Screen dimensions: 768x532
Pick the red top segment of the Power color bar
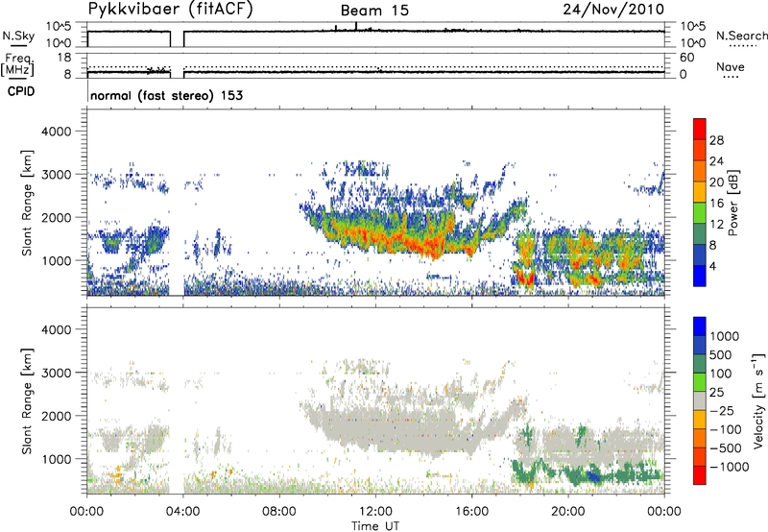point(700,129)
